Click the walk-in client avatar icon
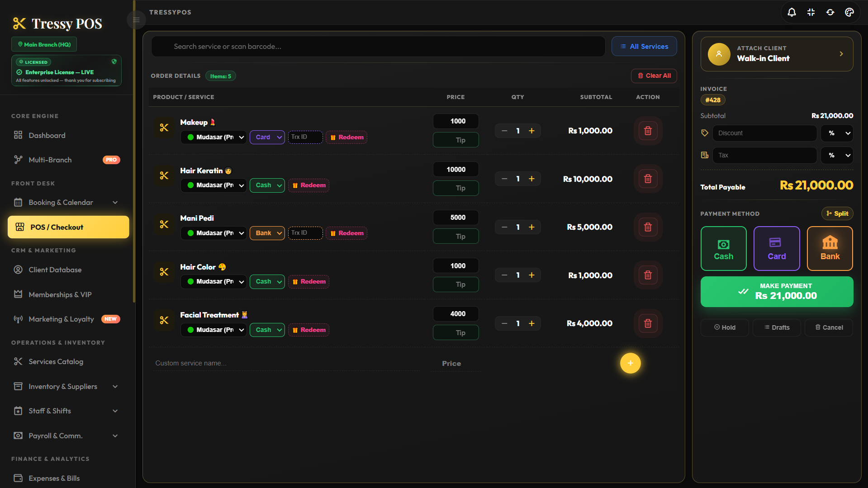 (719, 54)
